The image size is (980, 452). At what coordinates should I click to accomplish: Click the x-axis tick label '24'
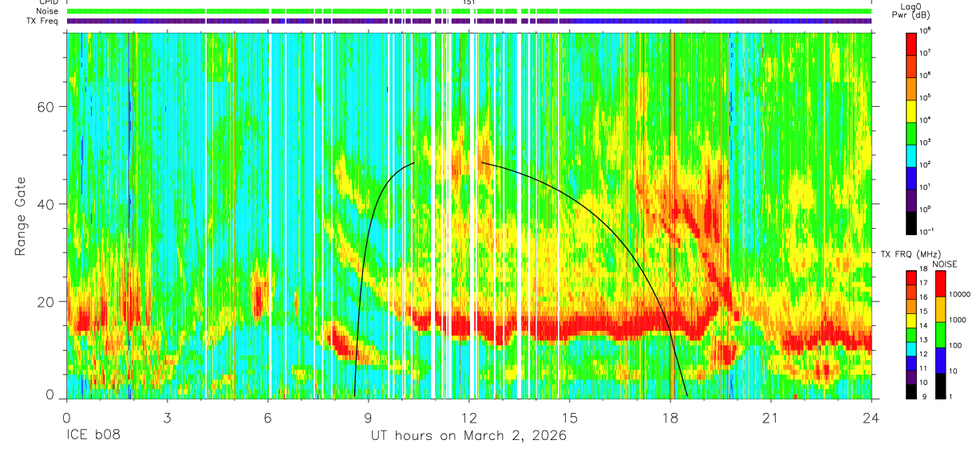(x=871, y=418)
